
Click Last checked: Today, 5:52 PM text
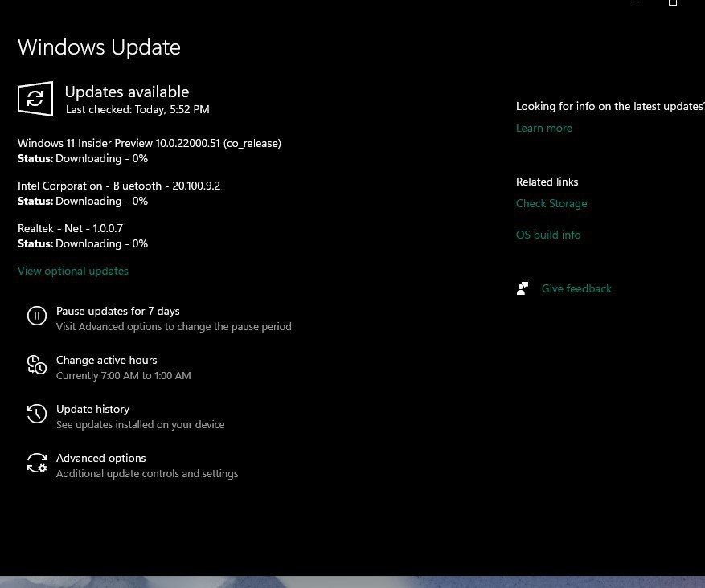pos(137,109)
